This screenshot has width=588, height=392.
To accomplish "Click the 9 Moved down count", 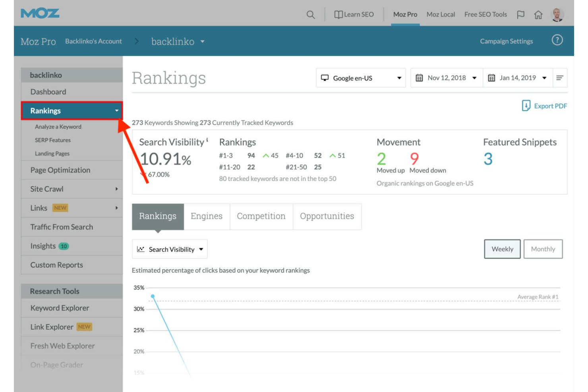I will click(414, 159).
